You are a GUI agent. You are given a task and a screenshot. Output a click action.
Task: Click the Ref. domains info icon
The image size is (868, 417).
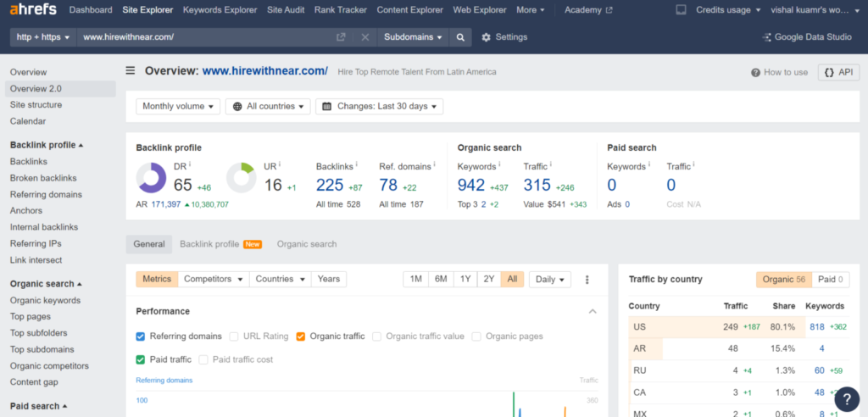pyautogui.click(x=435, y=164)
